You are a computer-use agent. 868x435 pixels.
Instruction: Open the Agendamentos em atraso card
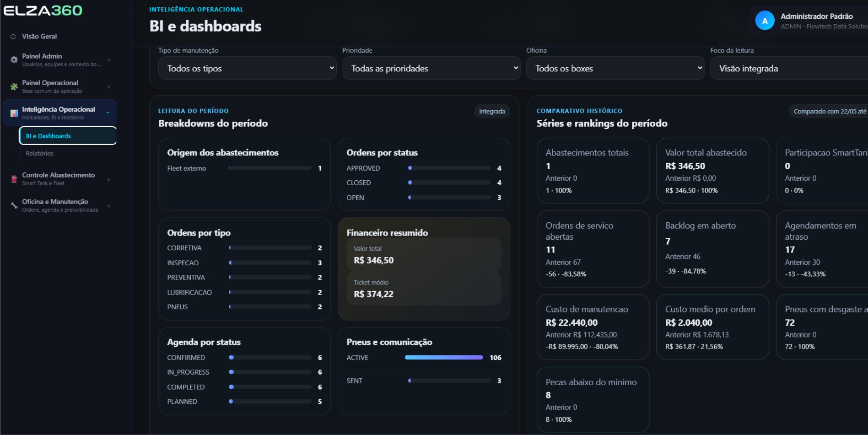(x=822, y=249)
